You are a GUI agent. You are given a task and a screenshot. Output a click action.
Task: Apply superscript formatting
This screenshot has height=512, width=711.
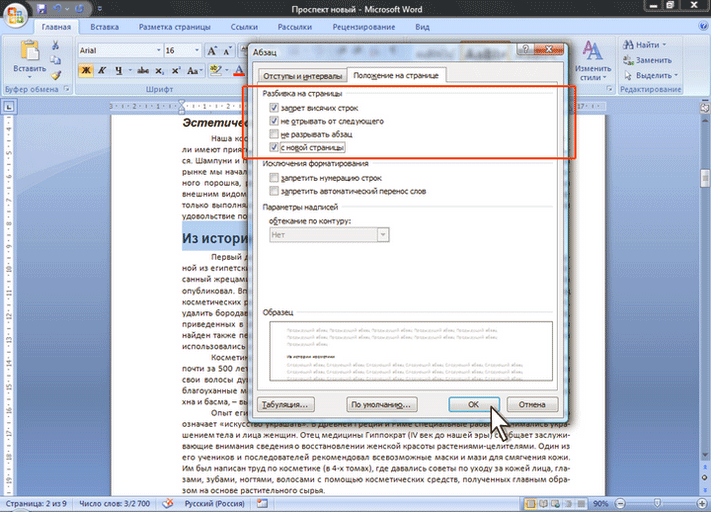pyautogui.click(x=175, y=70)
